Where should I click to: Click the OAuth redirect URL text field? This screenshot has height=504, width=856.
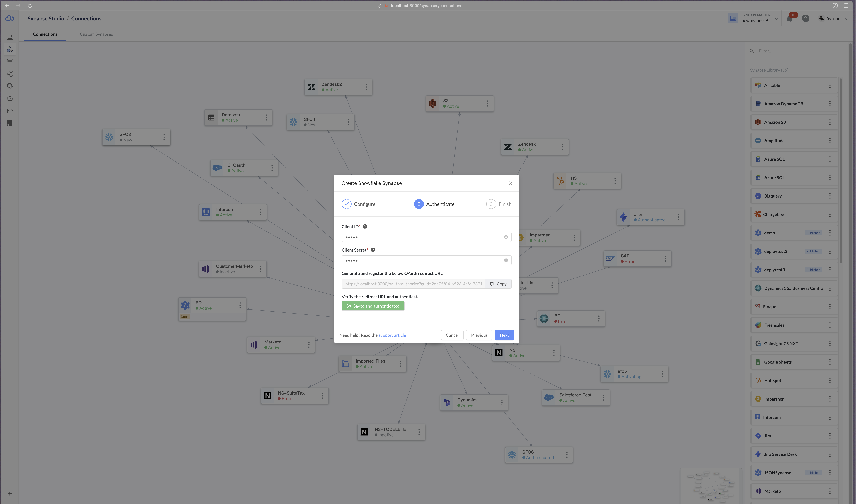pyautogui.click(x=413, y=284)
